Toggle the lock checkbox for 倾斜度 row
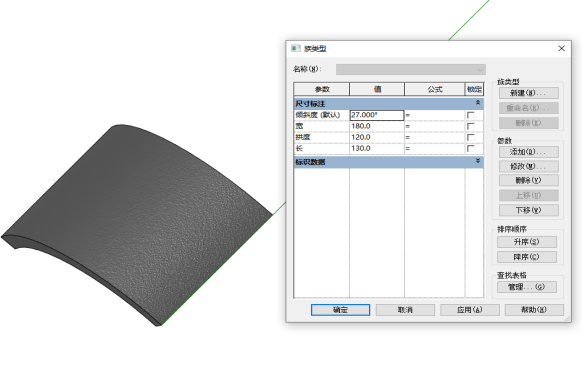 tap(471, 115)
